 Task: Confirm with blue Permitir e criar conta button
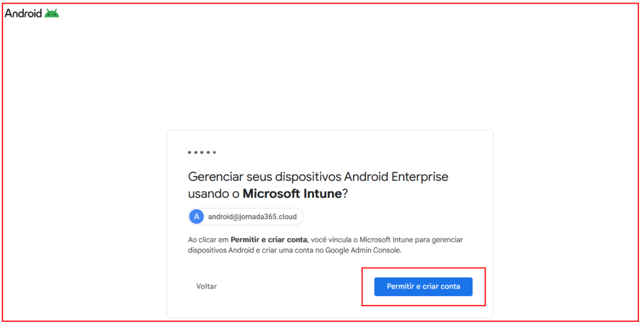423,287
